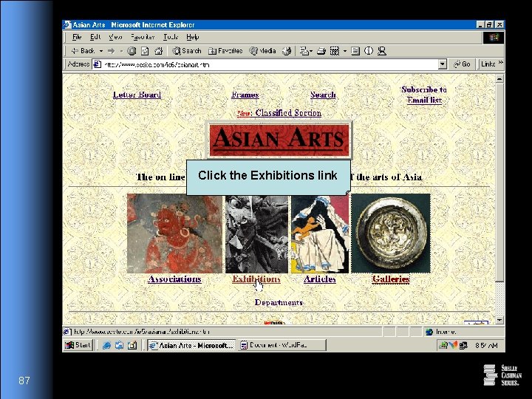Screen dimensions: 532x399
Task: Open the Search toolbar button
Action: [187, 51]
